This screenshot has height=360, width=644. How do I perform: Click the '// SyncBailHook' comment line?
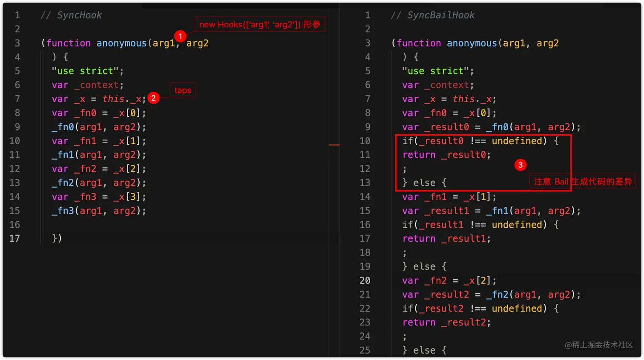[x=433, y=15]
